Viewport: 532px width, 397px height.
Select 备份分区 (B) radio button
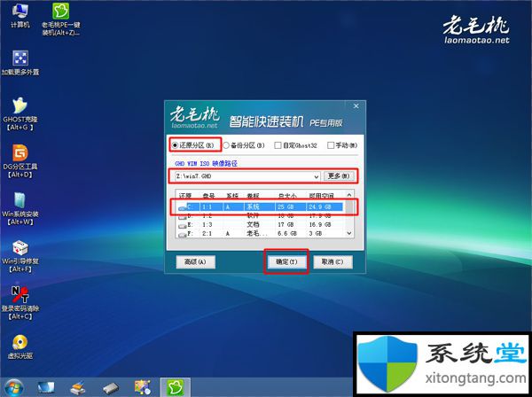pyautogui.click(x=226, y=145)
